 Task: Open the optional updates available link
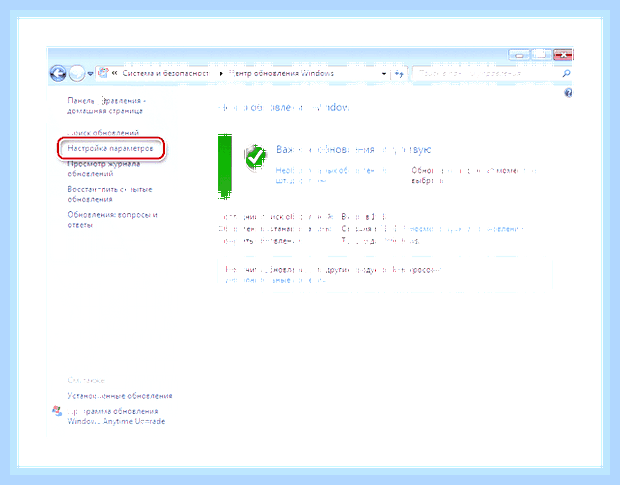tap(331, 176)
